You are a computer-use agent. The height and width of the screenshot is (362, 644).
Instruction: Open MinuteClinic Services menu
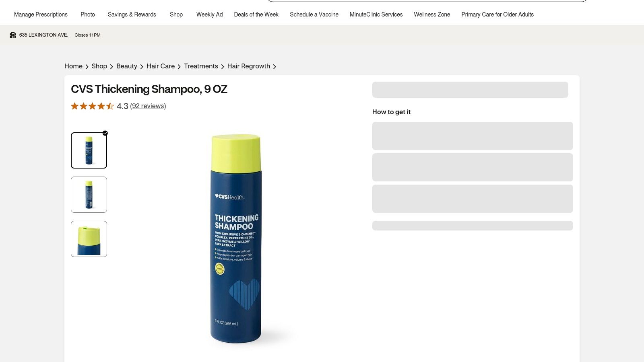376,14
